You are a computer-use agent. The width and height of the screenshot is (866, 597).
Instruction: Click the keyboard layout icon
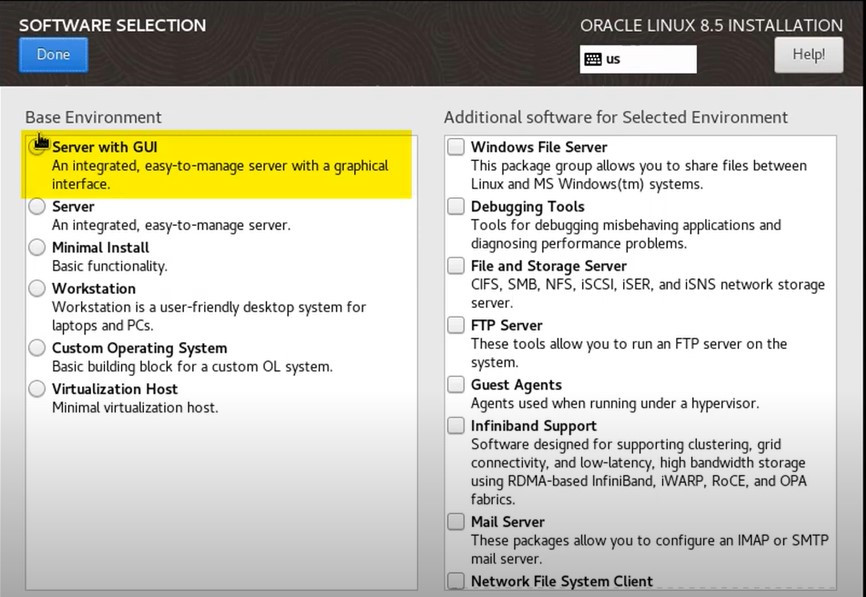point(593,59)
